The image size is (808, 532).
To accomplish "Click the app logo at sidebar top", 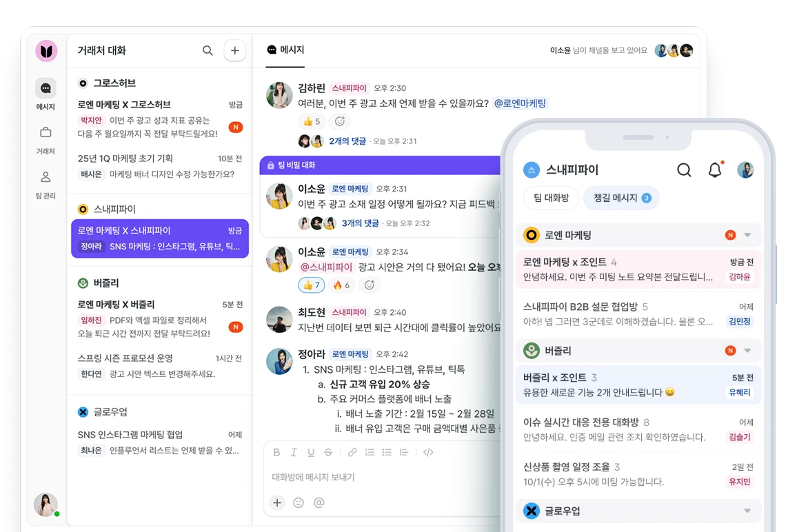I will click(x=46, y=51).
